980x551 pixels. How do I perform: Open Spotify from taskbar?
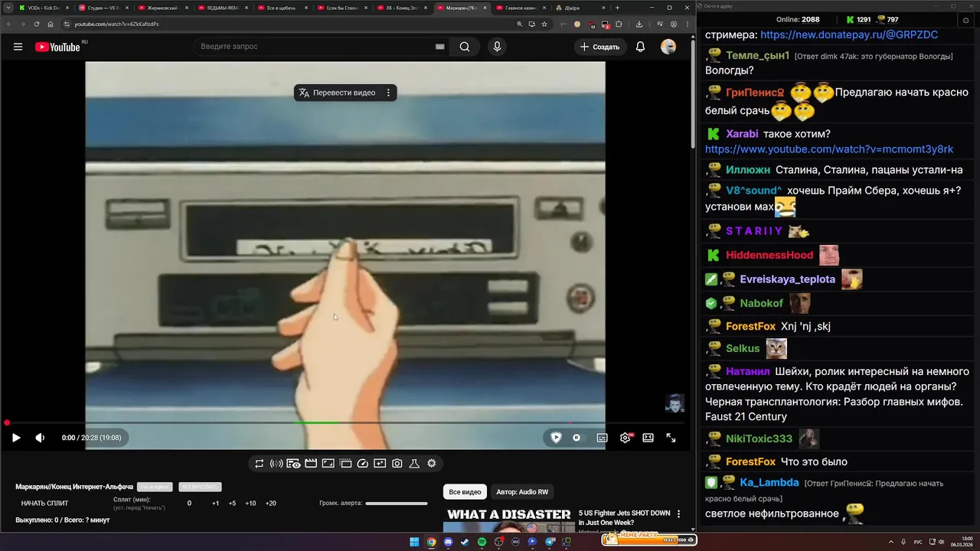(x=482, y=542)
